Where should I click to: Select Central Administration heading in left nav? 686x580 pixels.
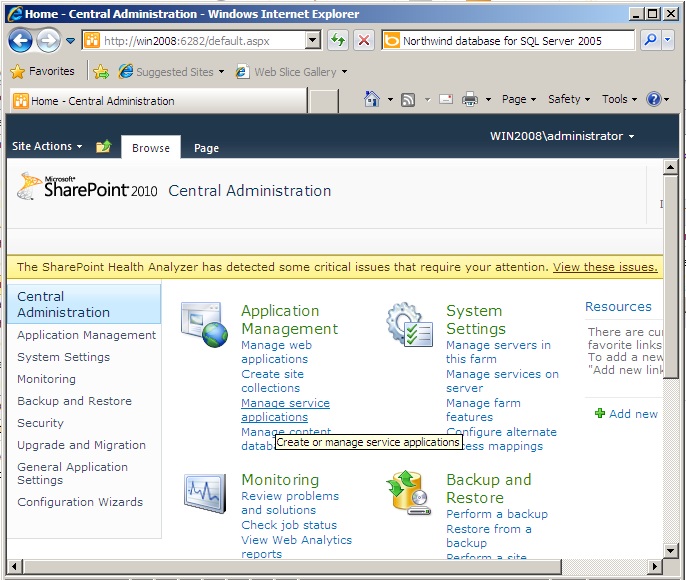pos(84,304)
